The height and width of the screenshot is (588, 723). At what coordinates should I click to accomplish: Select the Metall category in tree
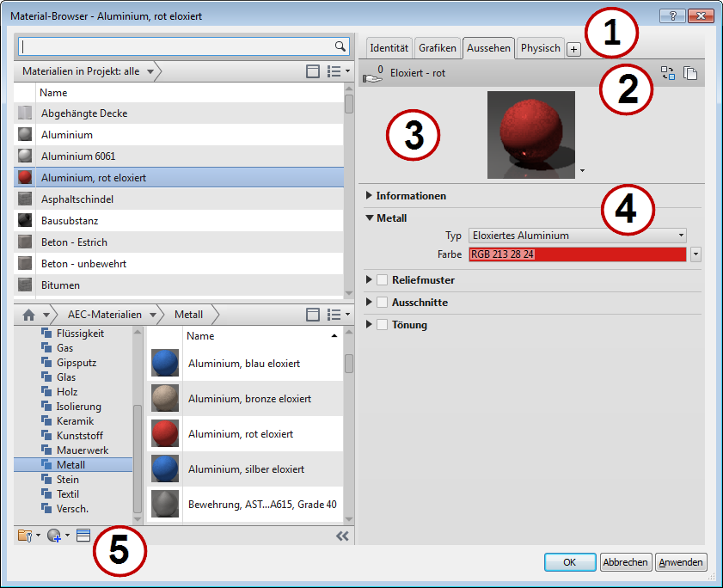(x=73, y=464)
